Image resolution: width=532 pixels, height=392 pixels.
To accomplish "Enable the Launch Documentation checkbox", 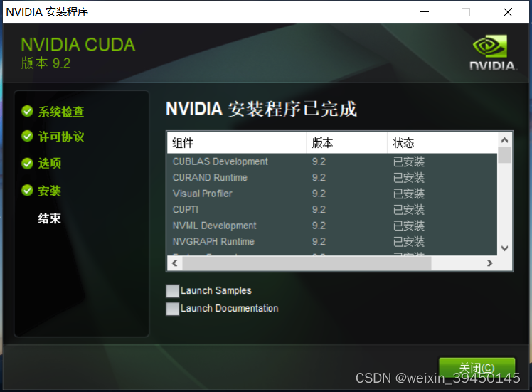I will coord(173,309).
